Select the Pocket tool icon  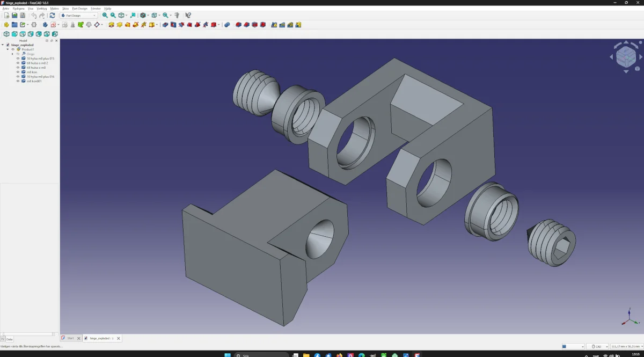pos(165,25)
